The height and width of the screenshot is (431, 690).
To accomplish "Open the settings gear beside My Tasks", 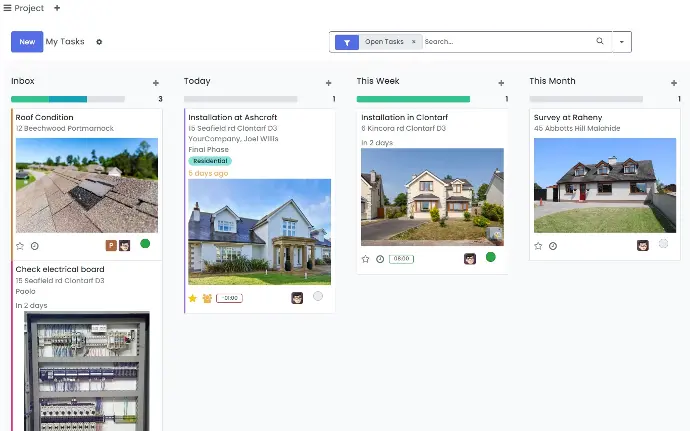I will pos(99,42).
